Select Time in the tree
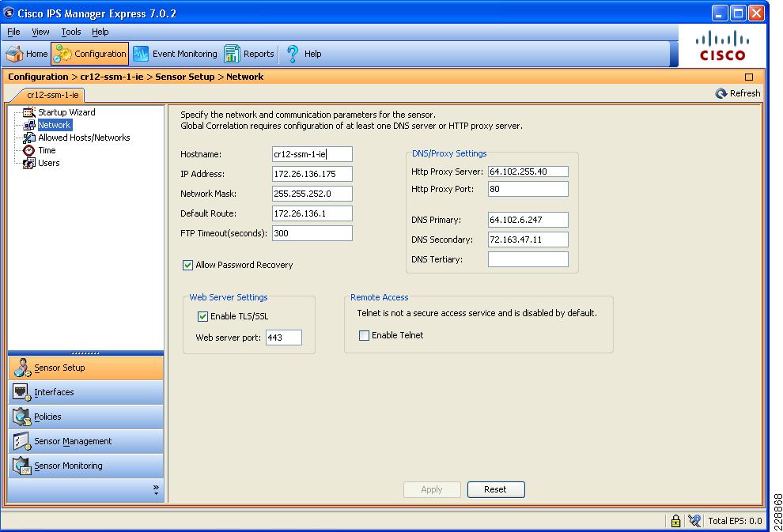This screenshot has height=532, width=783. [47, 150]
